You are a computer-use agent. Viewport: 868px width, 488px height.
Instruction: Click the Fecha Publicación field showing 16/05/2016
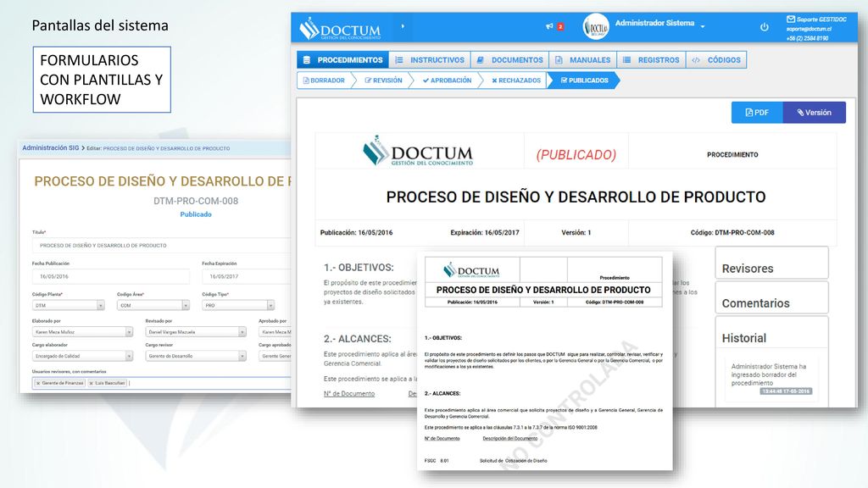(111, 276)
